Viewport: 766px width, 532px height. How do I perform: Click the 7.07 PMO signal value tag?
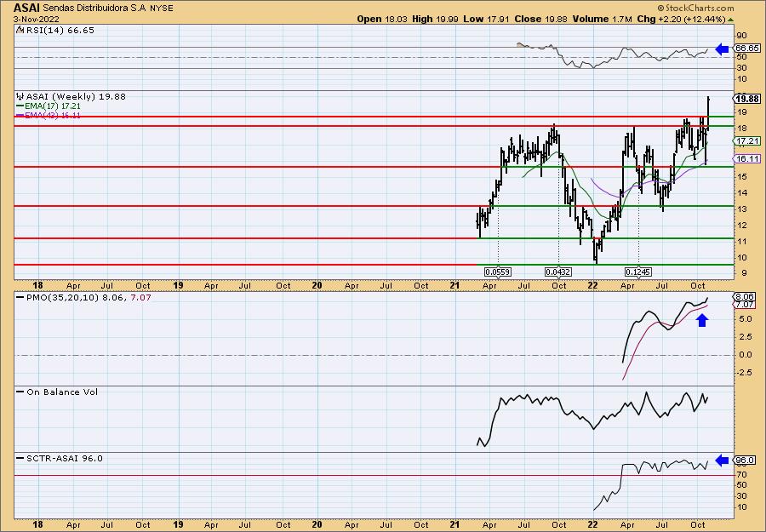tap(745, 305)
